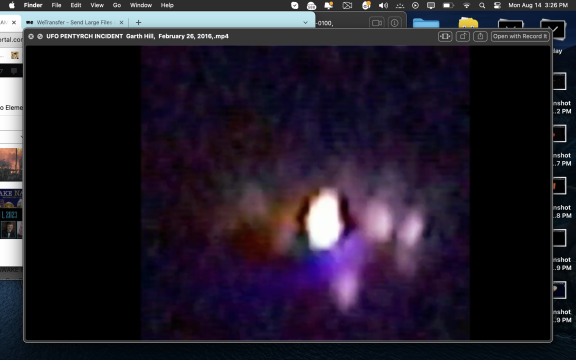The image size is (576, 360).
Task: Close the WeTransfer tab
Action: coord(121,22)
